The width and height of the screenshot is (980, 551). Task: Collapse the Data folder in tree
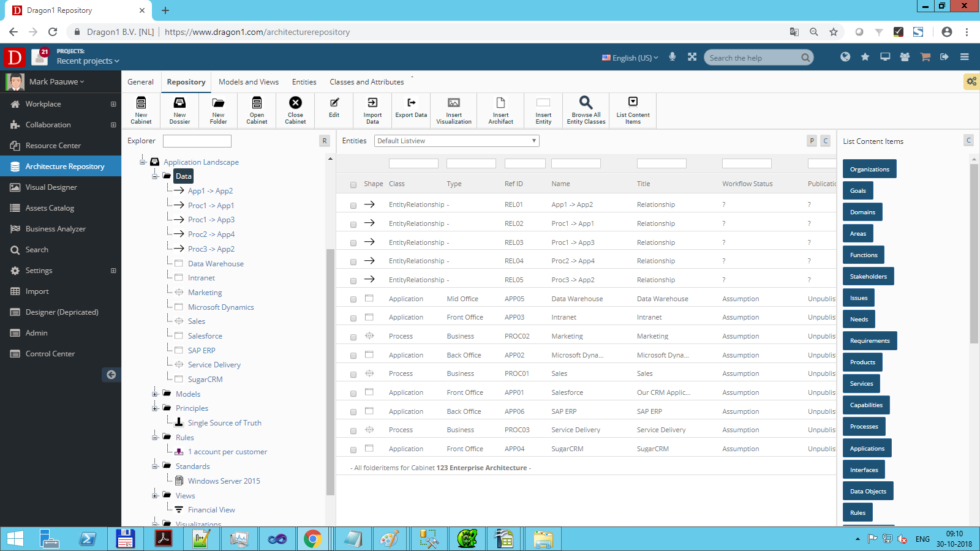155,176
